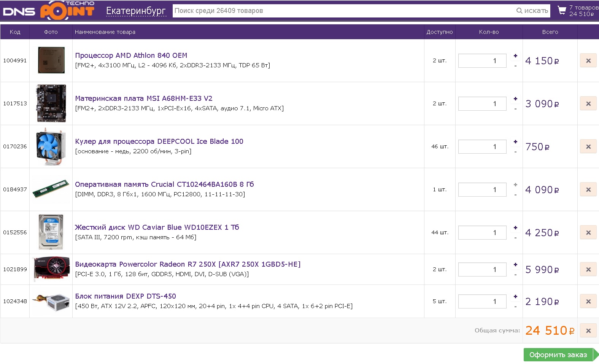The width and height of the screenshot is (599, 364).
Task: Click the search magnifier button
Action: coord(532,11)
